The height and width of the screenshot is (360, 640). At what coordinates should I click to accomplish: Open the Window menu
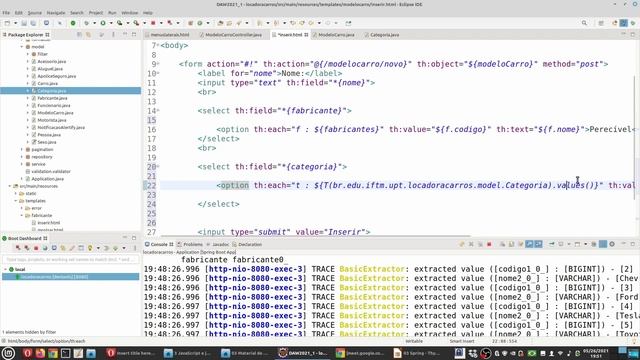pyautogui.click(x=129, y=13)
